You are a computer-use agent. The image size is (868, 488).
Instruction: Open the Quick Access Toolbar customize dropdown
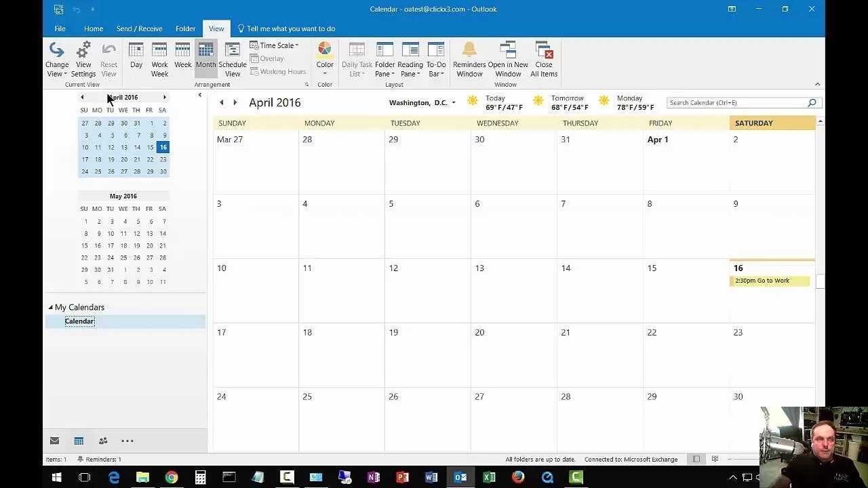[92, 9]
